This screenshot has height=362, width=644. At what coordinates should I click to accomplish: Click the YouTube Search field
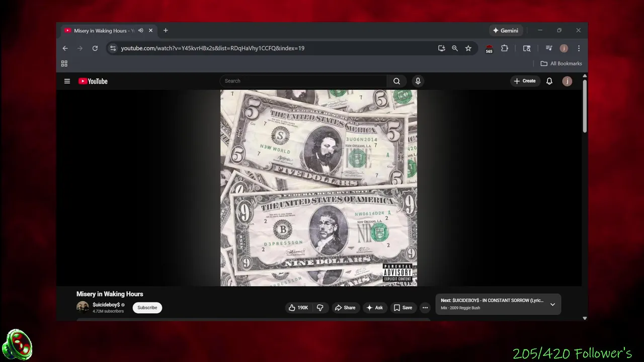pos(303,81)
